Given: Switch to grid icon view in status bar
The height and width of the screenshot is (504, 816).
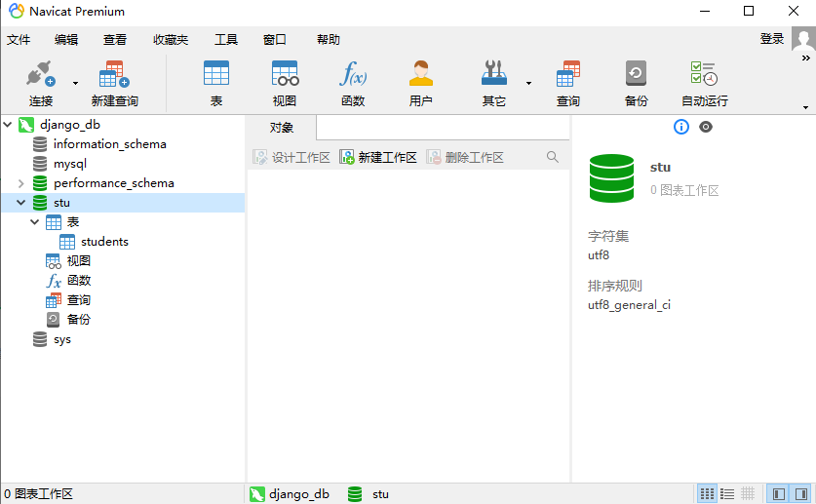Looking at the screenshot, I should pos(707,493).
